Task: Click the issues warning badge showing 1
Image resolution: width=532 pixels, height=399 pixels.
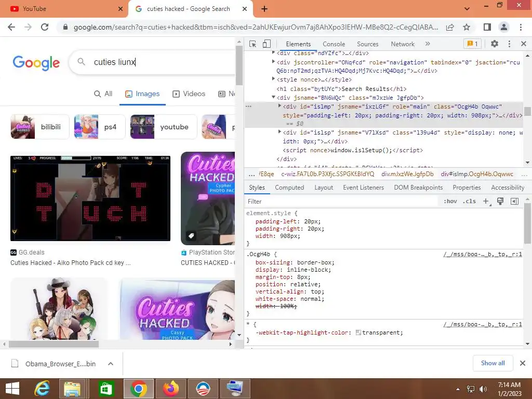Action: coord(472,44)
